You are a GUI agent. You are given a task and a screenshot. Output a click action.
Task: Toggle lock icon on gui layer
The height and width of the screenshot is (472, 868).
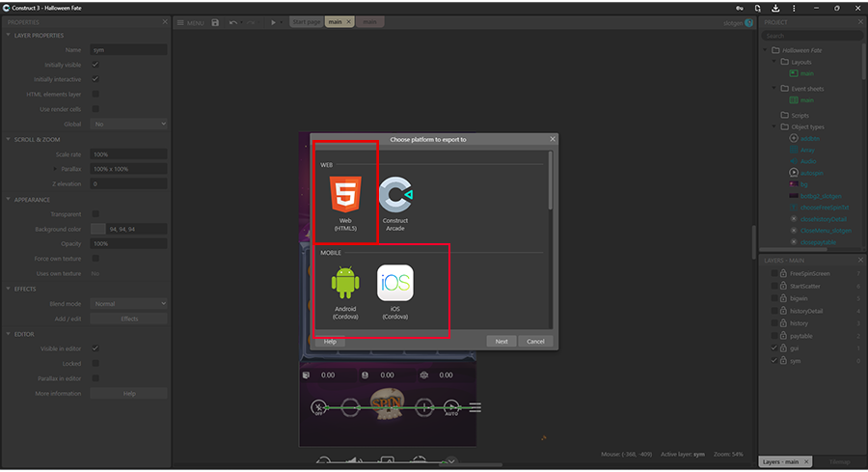784,347
